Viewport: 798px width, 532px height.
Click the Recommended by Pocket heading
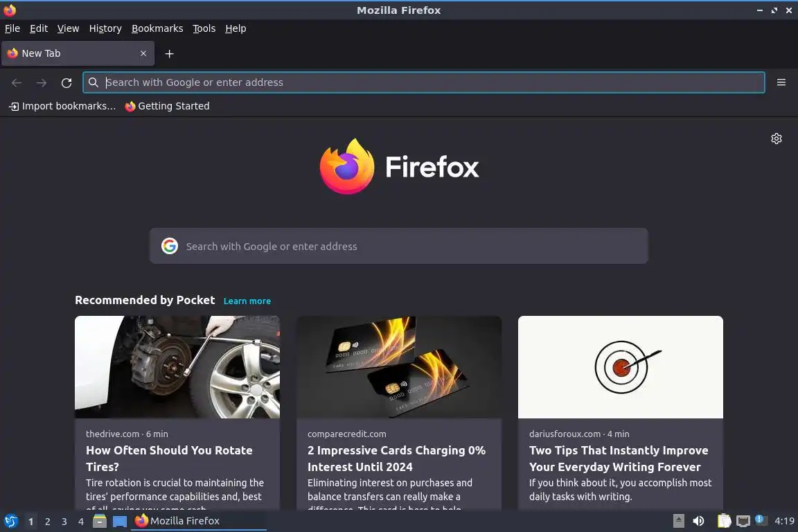(x=145, y=300)
